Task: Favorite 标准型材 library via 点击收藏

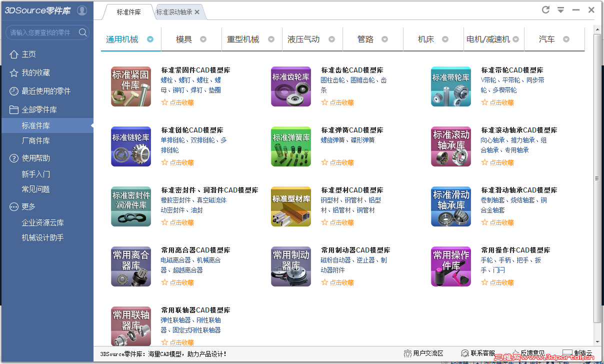Action: [337, 222]
